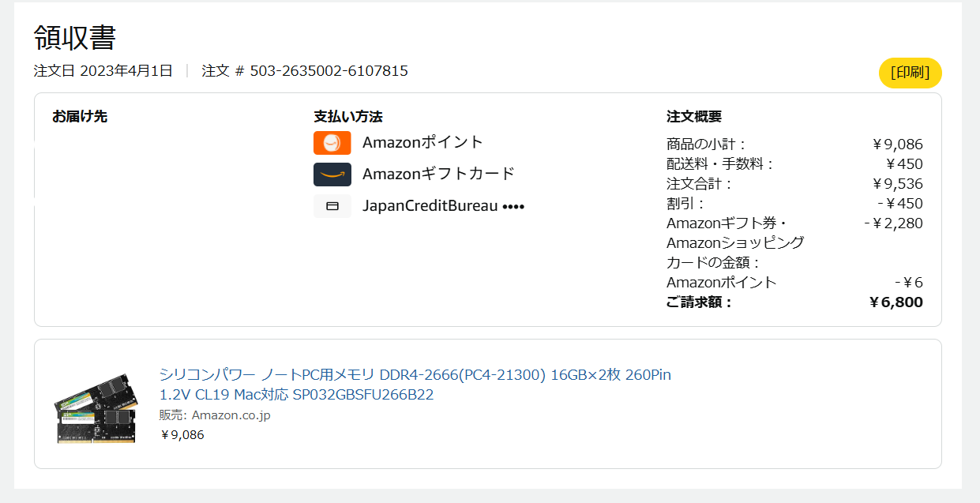980x503 pixels.
Task: Select the Amazonギフトカード payment method label
Action: click(x=438, y=174)
